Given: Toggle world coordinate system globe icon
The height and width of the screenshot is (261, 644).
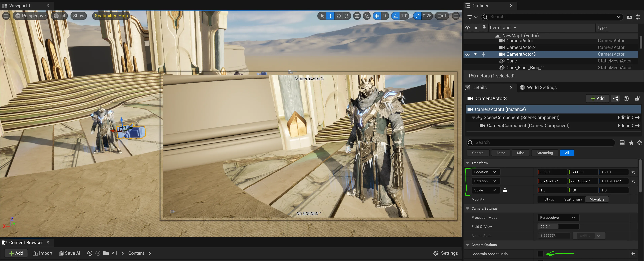Looking at the screenshot, I should [x=357, y=16].
